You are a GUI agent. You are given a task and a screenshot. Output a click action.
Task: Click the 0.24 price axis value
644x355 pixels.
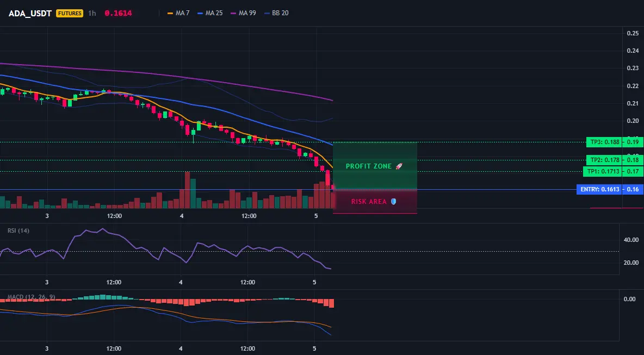pos(633,51)
